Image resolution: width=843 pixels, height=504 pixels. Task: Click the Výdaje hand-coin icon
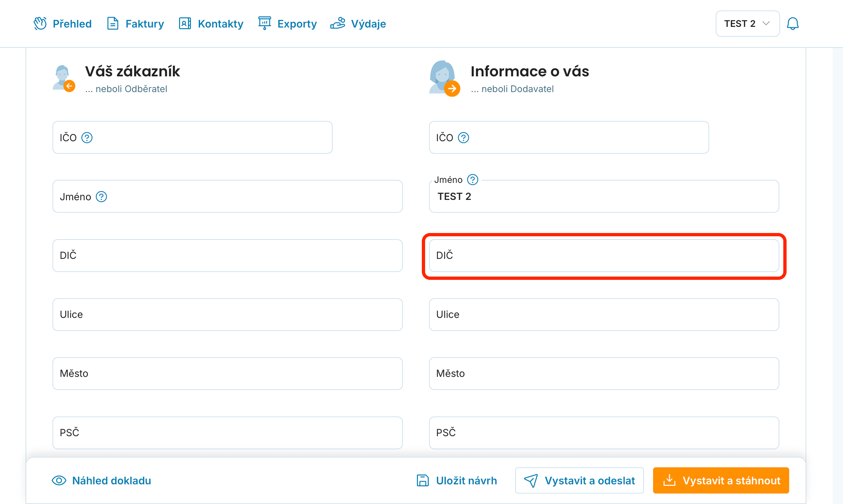click(338, 24)
